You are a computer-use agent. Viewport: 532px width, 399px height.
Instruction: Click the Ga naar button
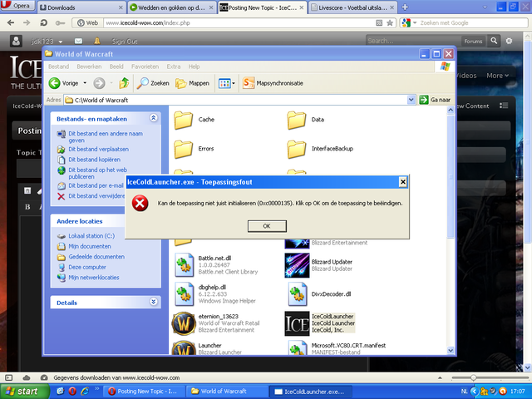pos(435,100)
